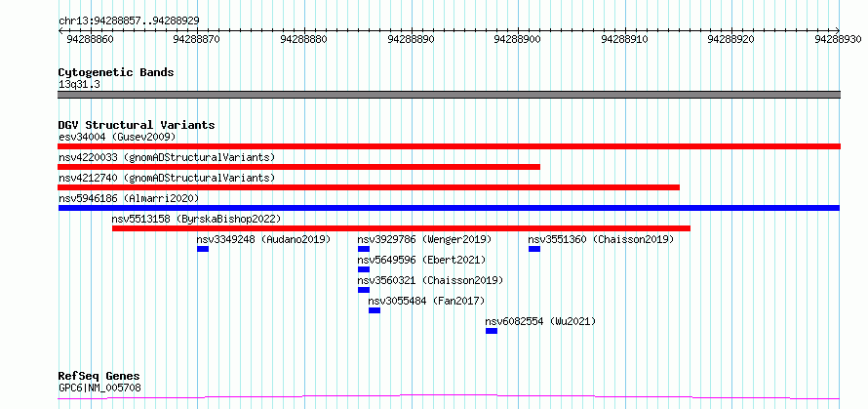Open nsv3551360 (Chaisson2019) label
868x409 pixels.
tap(601, 239)
